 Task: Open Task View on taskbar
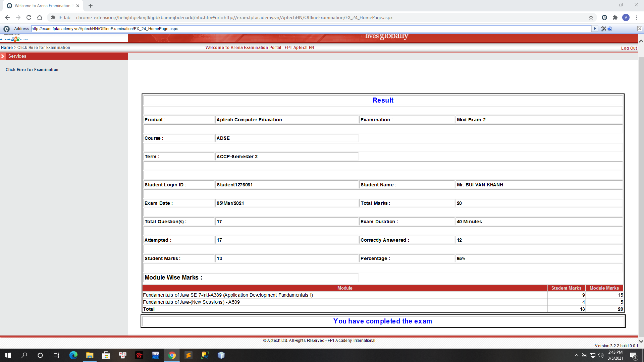(x=56, y=355)
